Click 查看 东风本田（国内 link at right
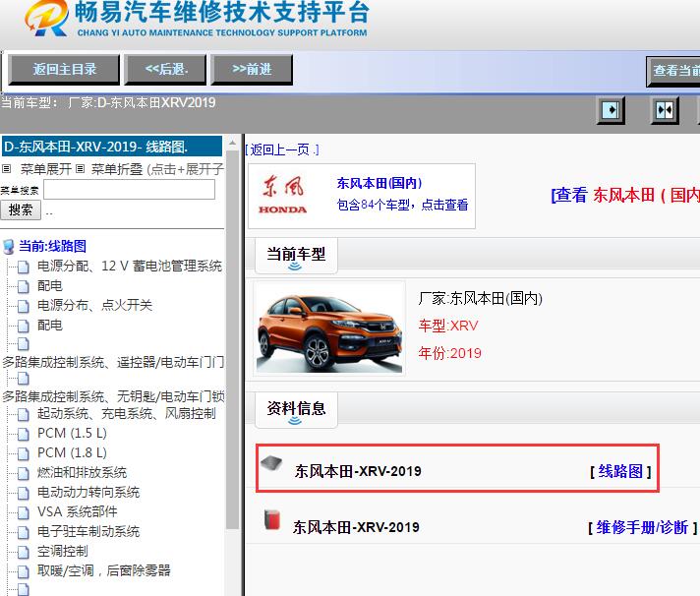 (x=625, y=195)
